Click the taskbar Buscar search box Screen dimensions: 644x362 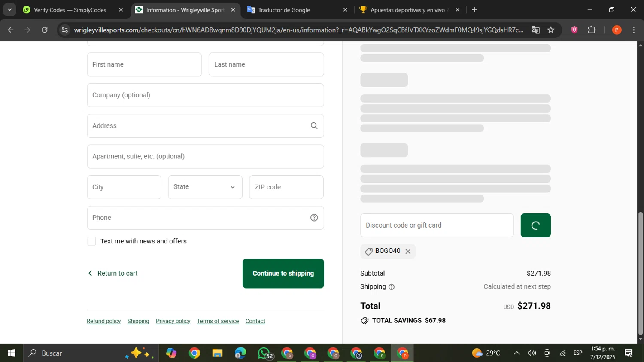click(x=91, y=353)
